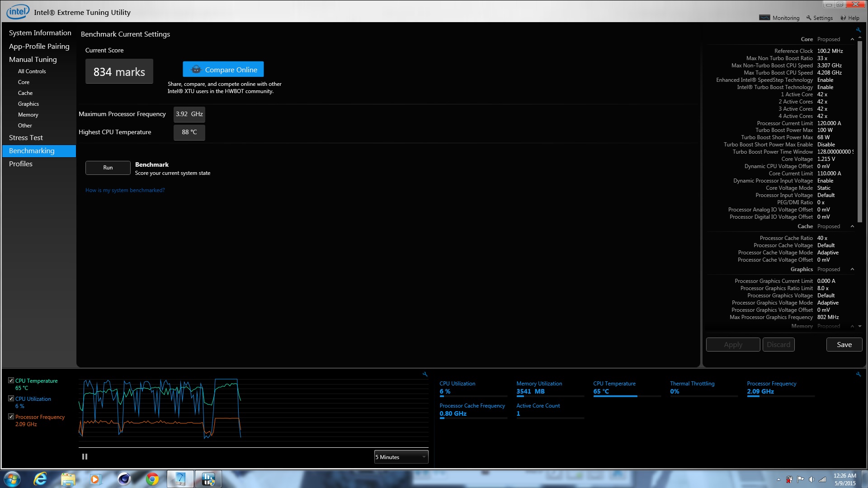Image resolution: width=868 pixels, height=488 pixels.
Task: Click Turbo Boost Power Max 100 W
Action: (x=825, y=130)
